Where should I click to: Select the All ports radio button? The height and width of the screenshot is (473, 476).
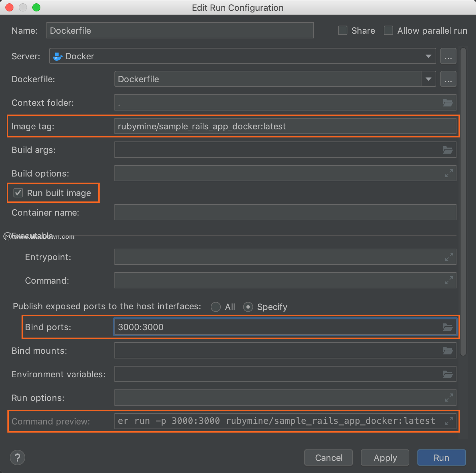click(216, 307)
